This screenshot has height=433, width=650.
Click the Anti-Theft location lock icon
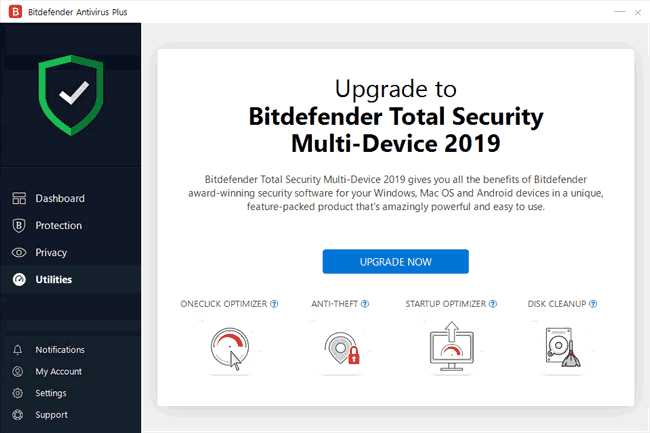[x=342, y=348]
